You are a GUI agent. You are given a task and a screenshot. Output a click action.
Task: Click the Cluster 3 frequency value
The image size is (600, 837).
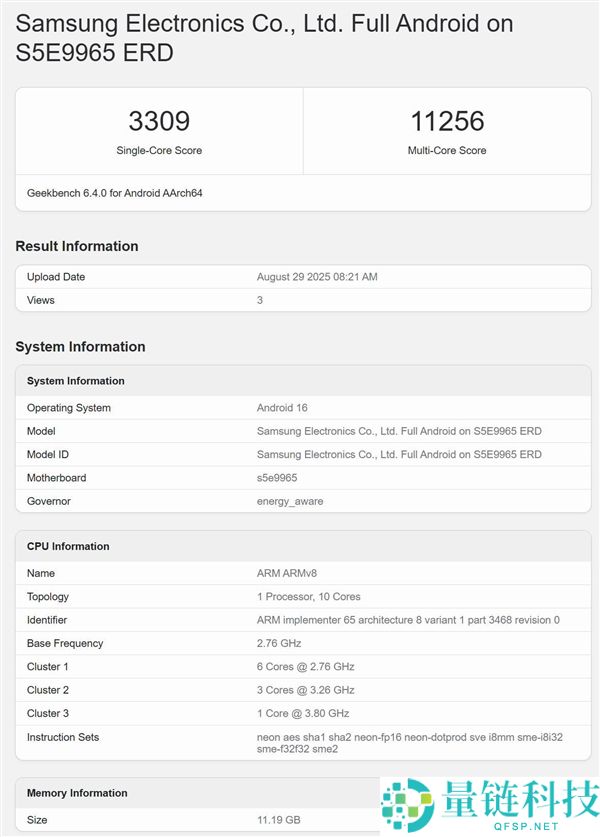303,713
